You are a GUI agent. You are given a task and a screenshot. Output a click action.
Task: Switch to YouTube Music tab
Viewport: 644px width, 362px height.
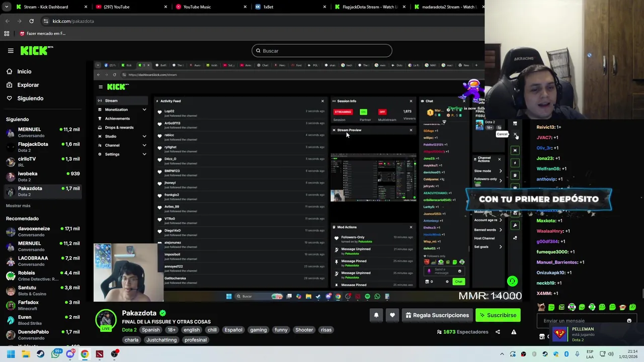(x=211, y=7)
